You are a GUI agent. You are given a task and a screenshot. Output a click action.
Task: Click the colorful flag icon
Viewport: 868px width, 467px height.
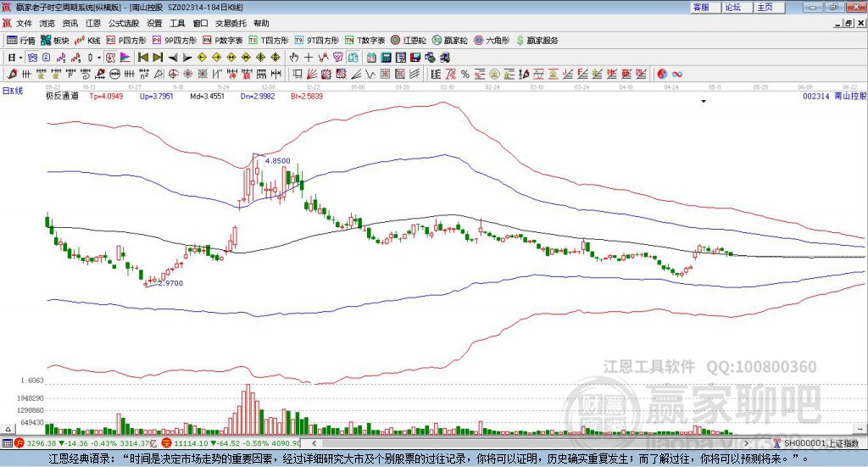[125, 58]
